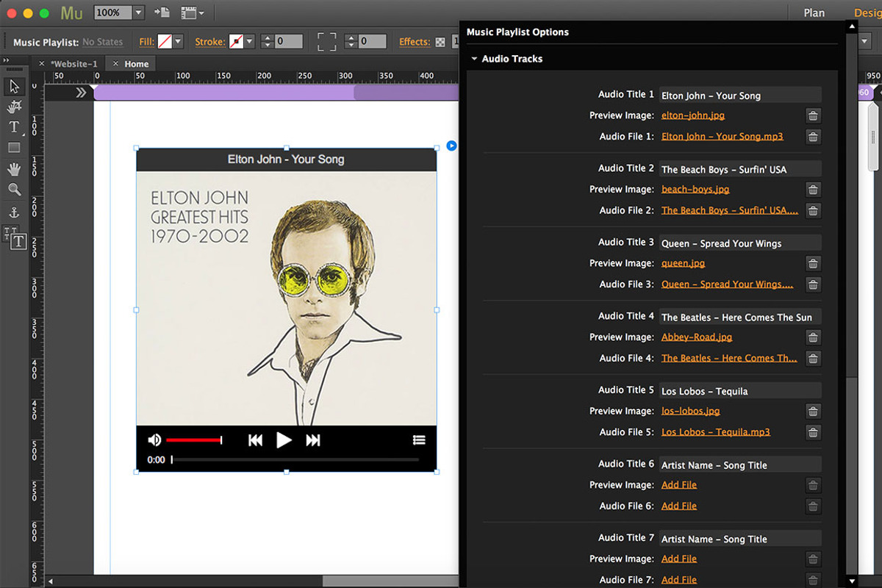Select the Zoom magnifier tool
The image size is (882, 588).
14,190
